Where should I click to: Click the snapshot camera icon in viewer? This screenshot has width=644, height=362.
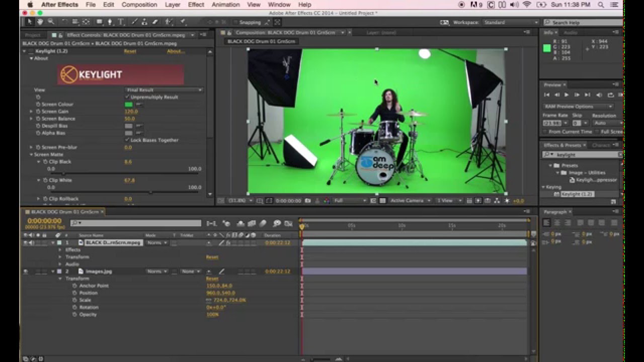[307, 201]
